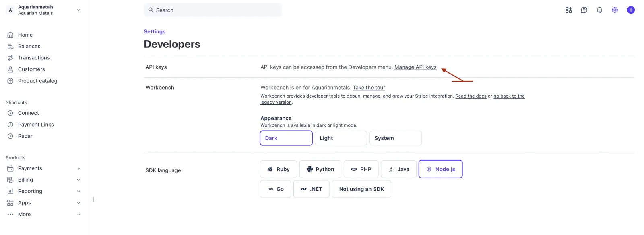
Task: Click the search magnifier icon
Action: (151, 10)
